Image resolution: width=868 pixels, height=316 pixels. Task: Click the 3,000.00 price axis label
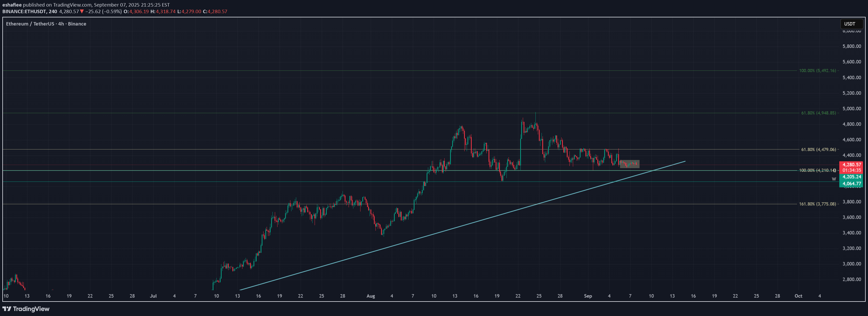(x=852, y=264)
